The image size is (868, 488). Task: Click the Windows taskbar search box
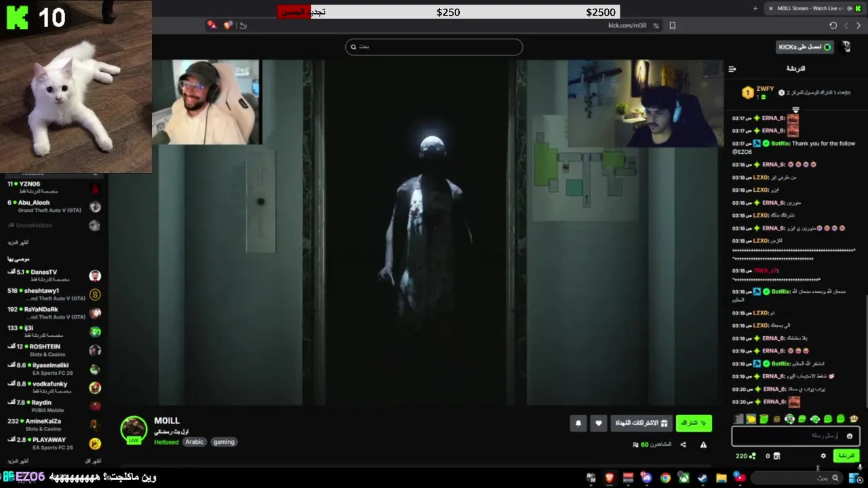click(797, 478)
